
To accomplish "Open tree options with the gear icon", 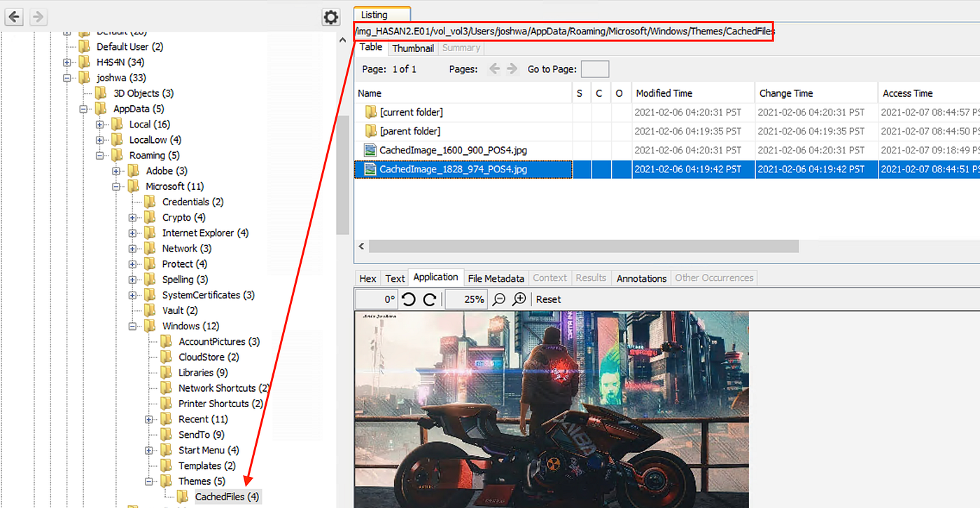I will pos(331,18).
